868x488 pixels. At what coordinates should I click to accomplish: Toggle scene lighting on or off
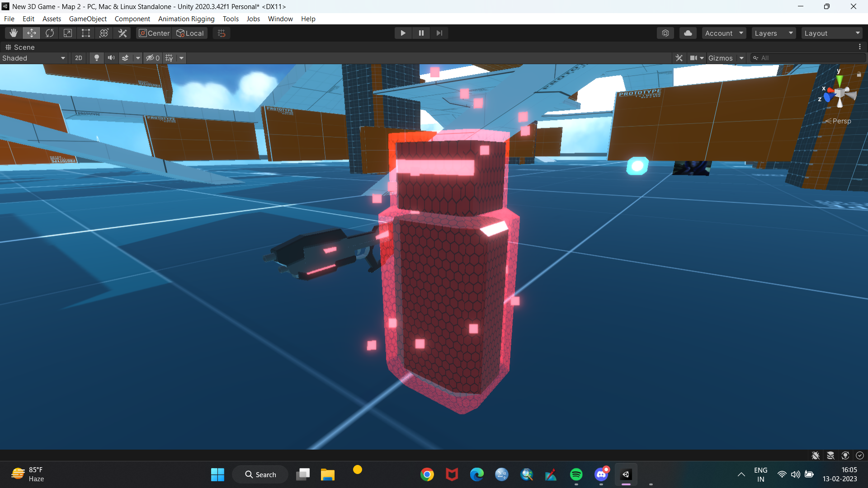click(96, 58)
